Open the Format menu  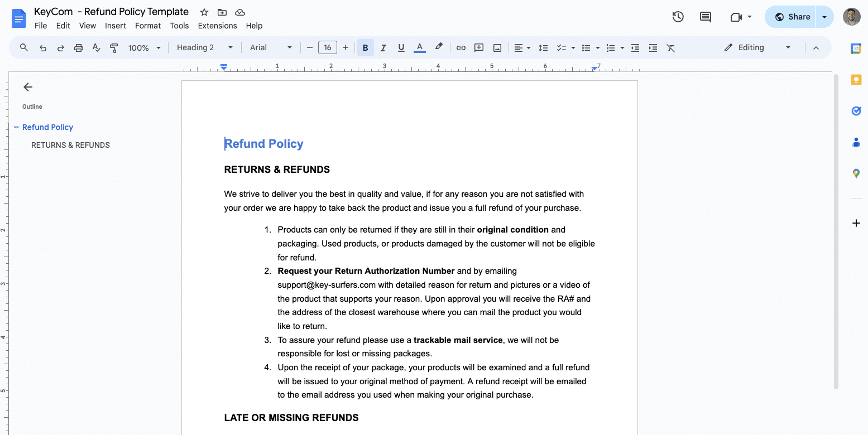click(x=147, y=25)
